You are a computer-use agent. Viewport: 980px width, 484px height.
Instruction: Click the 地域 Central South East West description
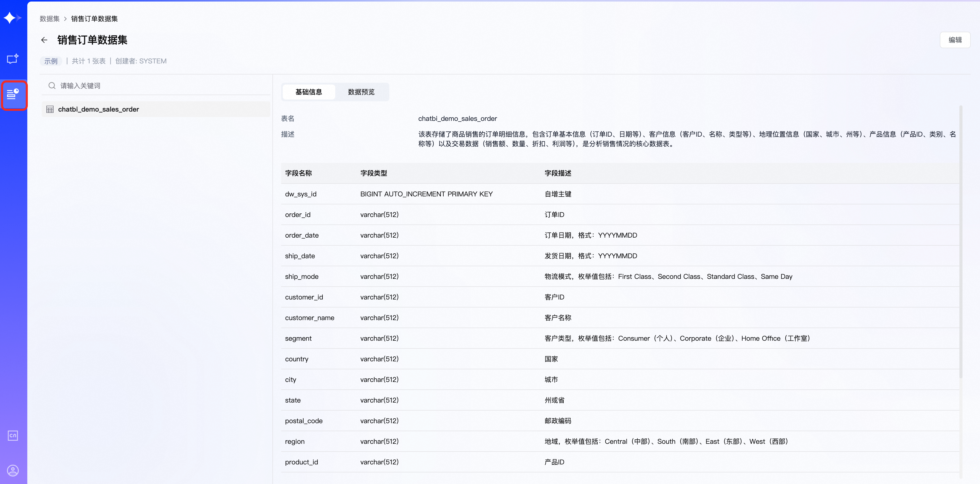(667, 441)
